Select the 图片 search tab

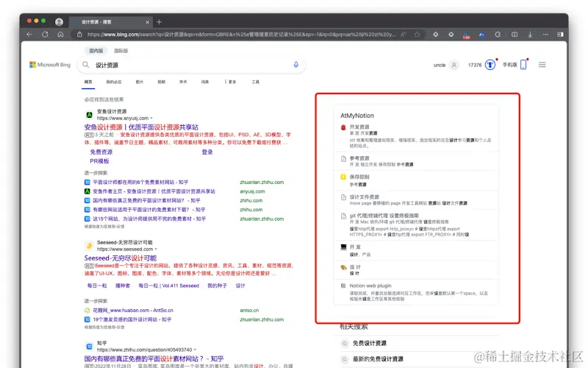pos(140,82)
